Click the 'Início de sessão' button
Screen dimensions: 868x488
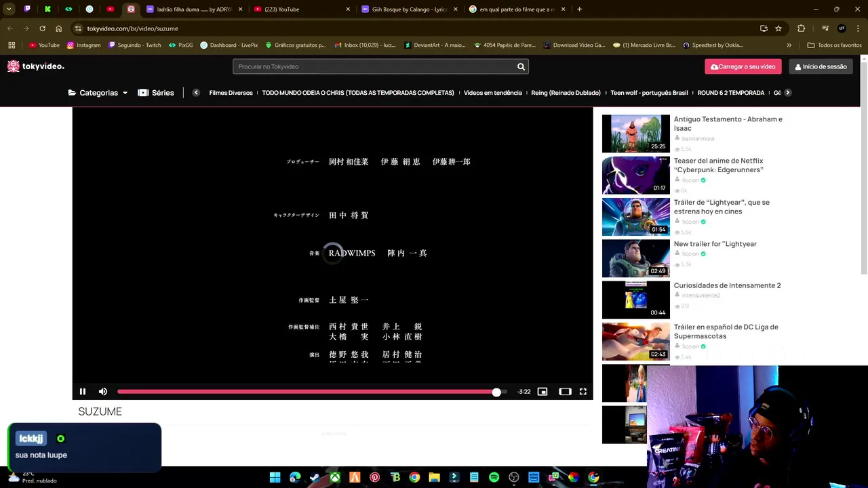[x=821, y=66]
